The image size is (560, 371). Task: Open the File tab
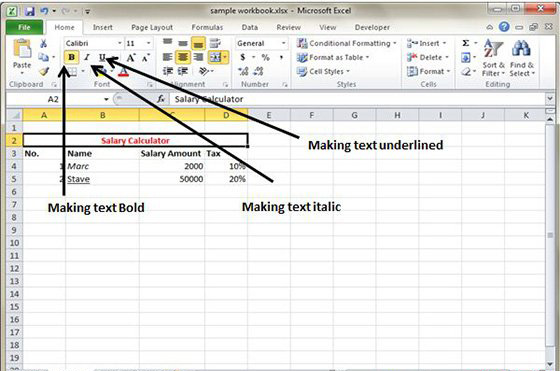point(24,27)
